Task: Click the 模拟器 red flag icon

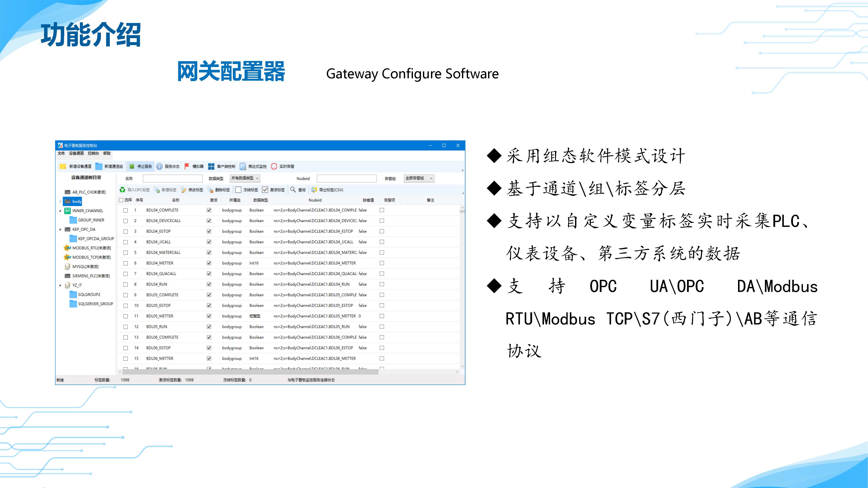Action: [187, 166]
